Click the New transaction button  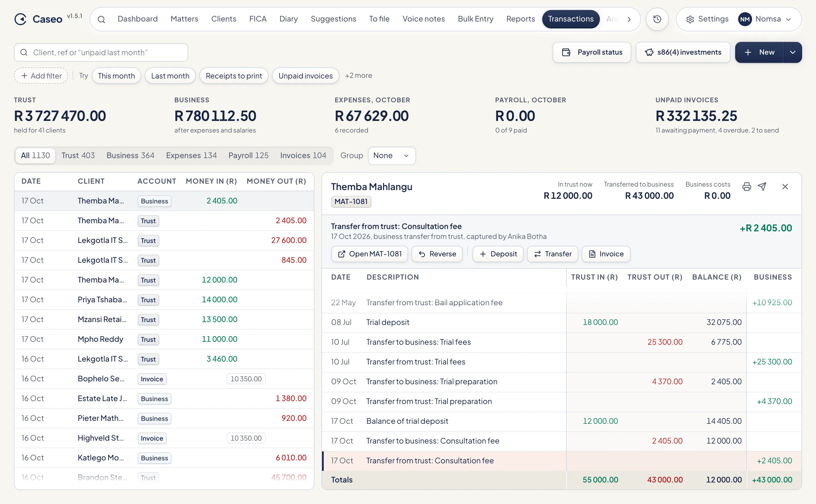click(x=759, y=52)
